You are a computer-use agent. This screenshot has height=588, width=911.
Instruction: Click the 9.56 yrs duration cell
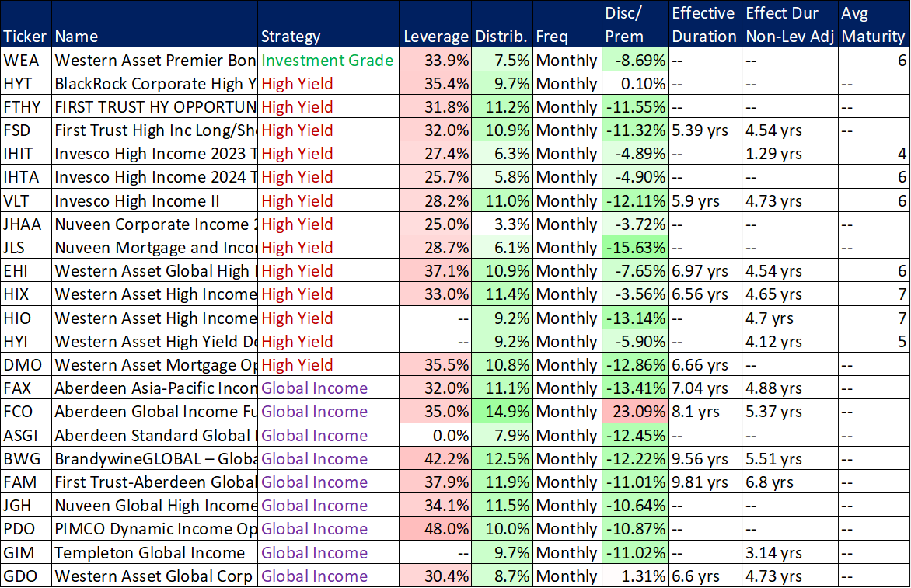(705, 458)
